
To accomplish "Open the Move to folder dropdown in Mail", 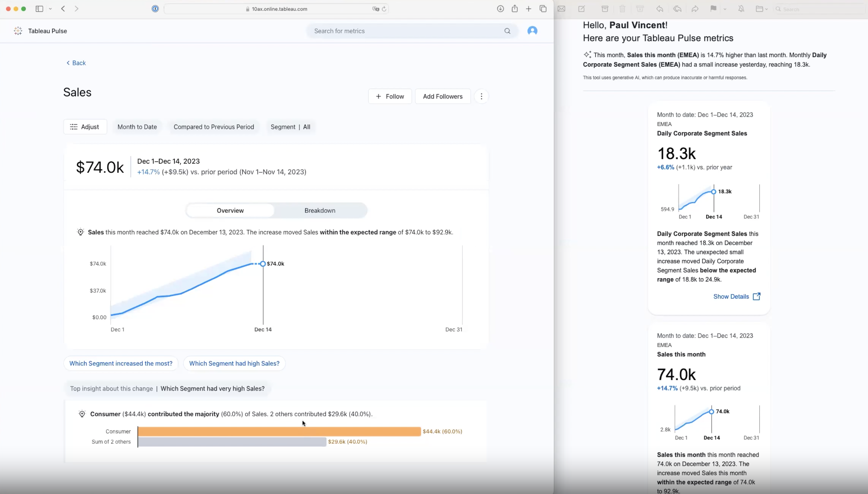I will pyautogui.click(x=762, y=9).
